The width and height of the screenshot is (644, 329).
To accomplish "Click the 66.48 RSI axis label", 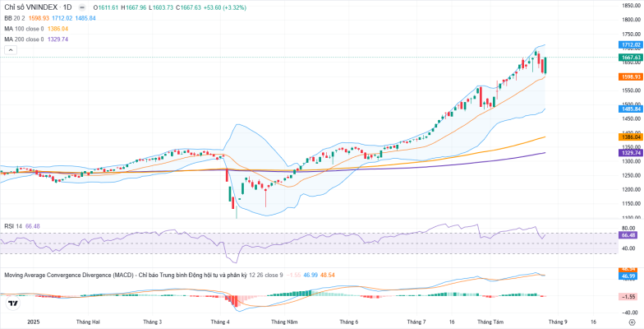I will pos(629,235).
